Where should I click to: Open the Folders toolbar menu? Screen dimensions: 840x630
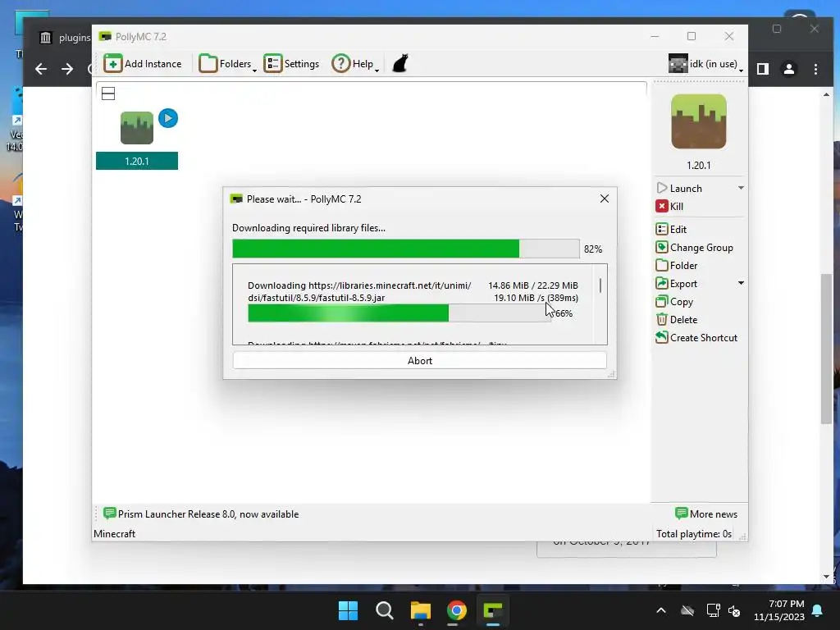228,64
